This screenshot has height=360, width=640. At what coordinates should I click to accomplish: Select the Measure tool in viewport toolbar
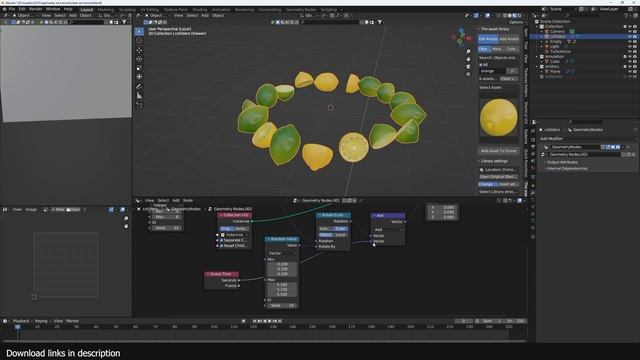click(x=140, y=96)
